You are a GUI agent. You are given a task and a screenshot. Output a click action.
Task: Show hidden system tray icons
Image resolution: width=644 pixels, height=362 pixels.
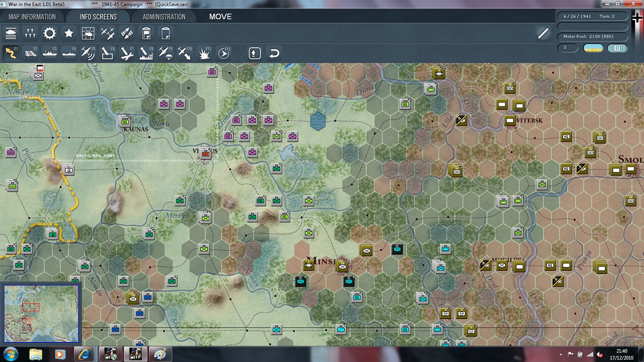(561, 354)
